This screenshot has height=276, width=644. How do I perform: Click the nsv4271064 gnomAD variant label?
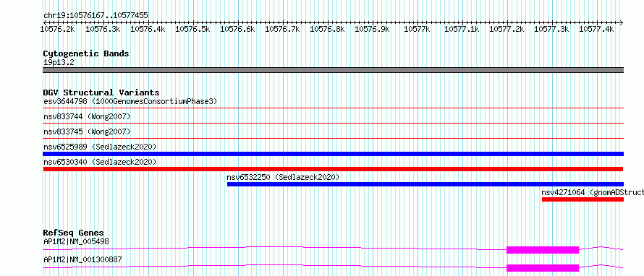tap(592, 192)
